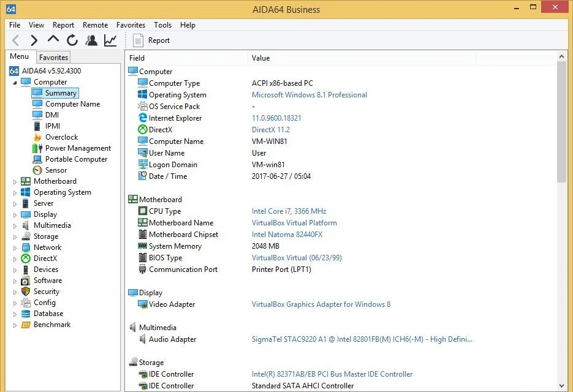Click the Motherboard icon in the sidebar tree
The image size is (573, 392).
(x=26, y=181)
